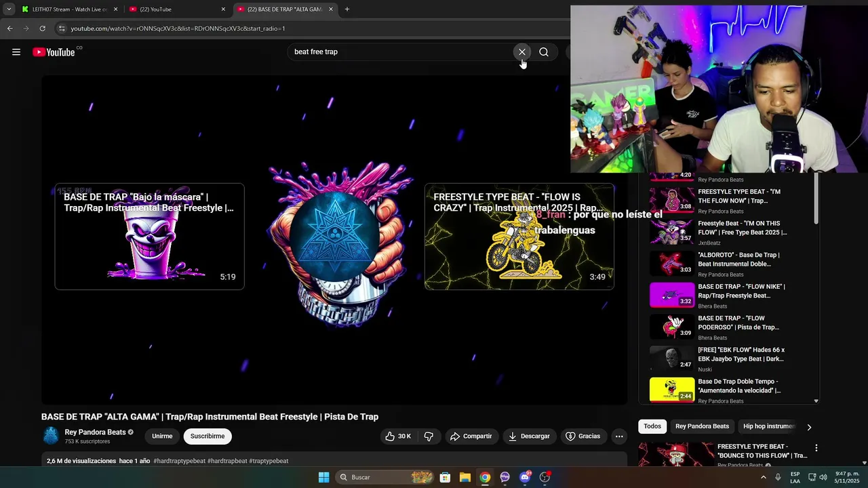Share the video via Compartir
This screenshot has width=868, height=488.
click(471, 436)
